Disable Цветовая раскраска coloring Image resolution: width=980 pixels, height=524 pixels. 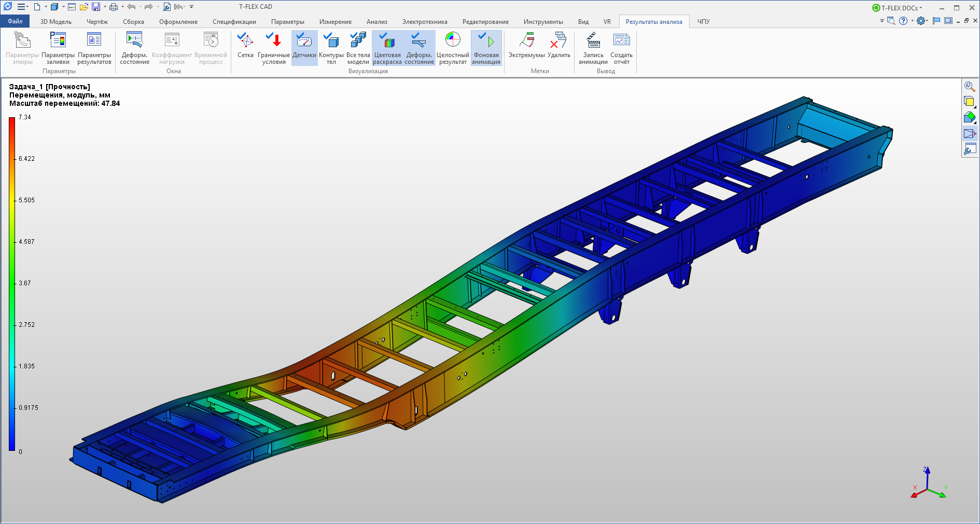(x=387, y=48)
